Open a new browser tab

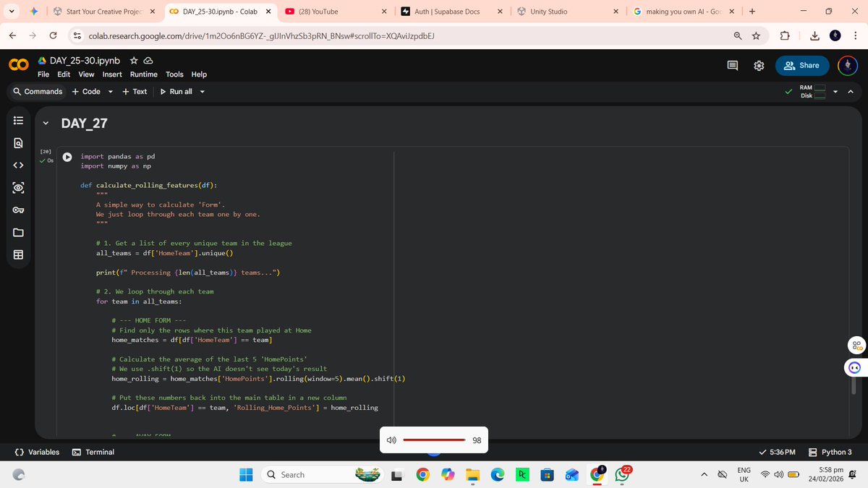click(752, 12)
